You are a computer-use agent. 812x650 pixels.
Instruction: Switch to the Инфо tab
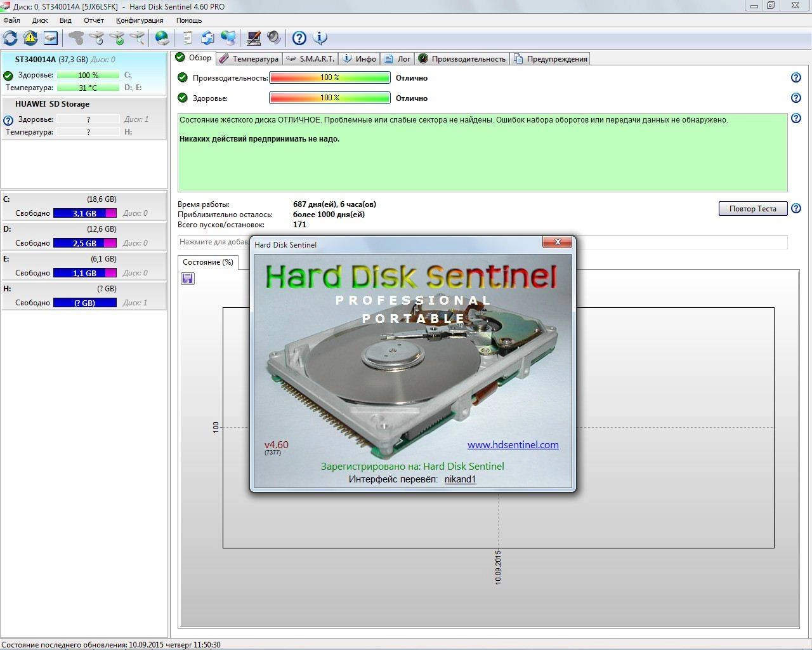[x=360, y=59]
